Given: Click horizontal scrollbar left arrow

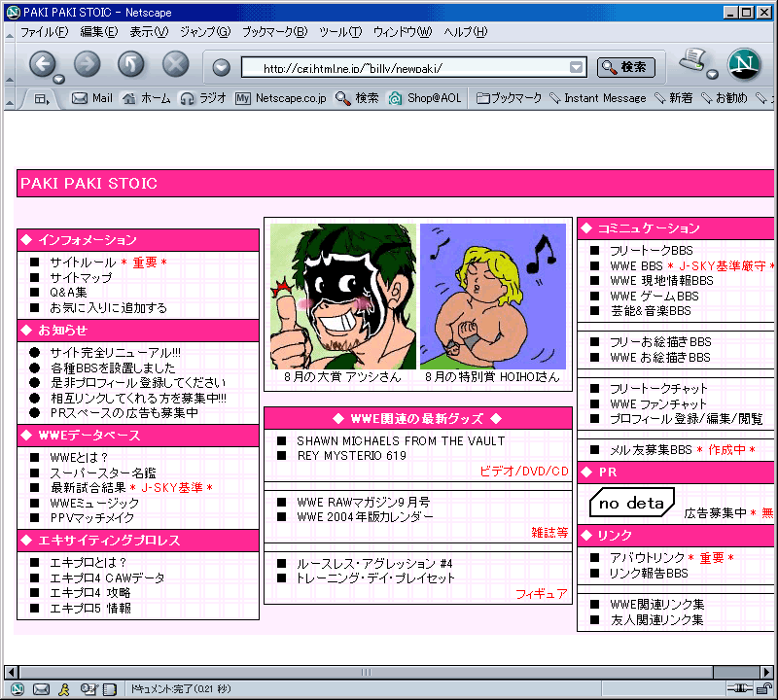Looking at the screenshot, I should pyautogui.click(x=12, y=672).
